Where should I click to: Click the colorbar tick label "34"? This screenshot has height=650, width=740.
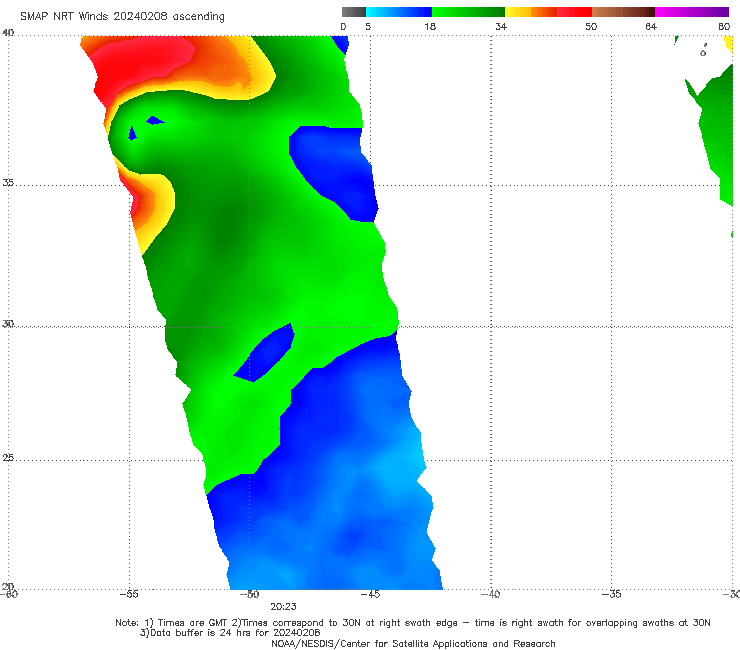pyautogui.click(x=501, y=27)
